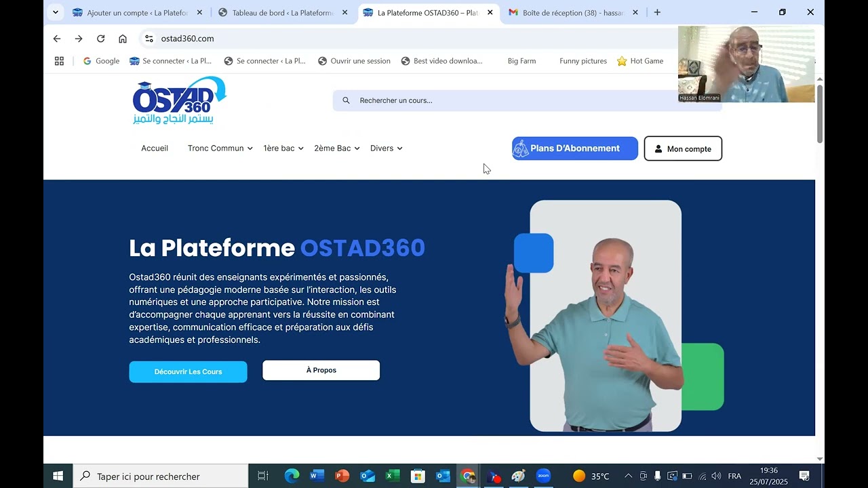The width and height of the screenshot is (868, 488).
Task: Open the Windows notification center
Action: 804,476
